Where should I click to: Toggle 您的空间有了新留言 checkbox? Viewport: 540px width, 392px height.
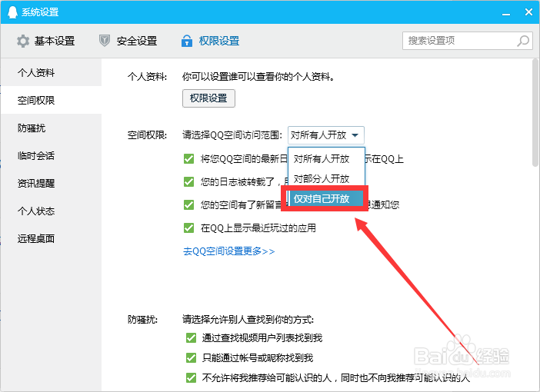tap(188, 204)
